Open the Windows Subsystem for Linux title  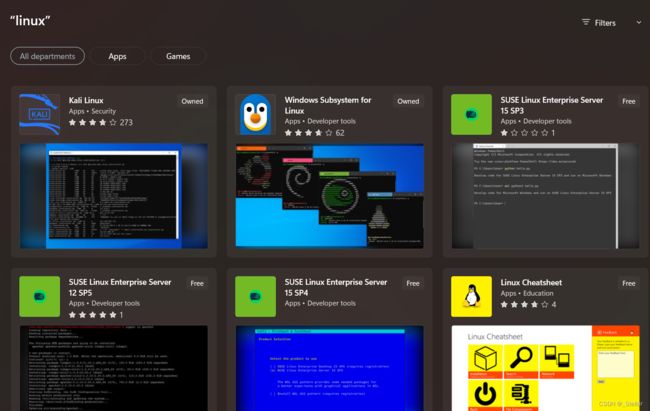click(327, 105)
